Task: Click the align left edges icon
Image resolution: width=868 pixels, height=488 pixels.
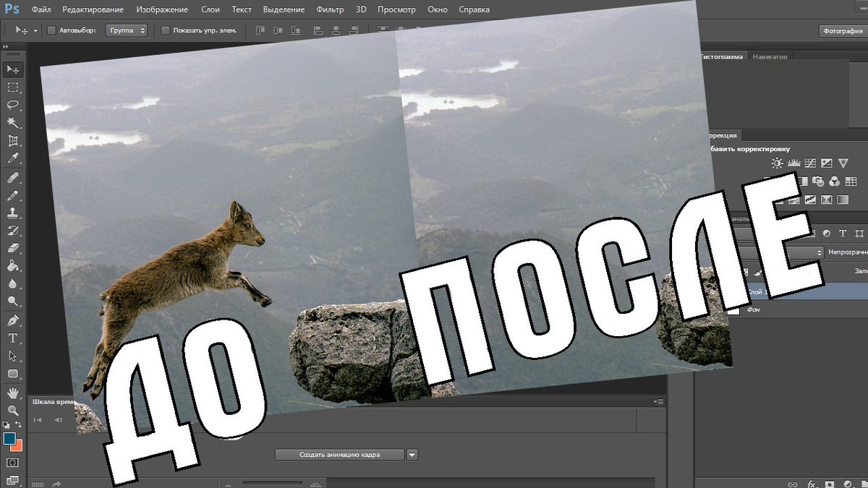Action: pyautogui.click(x=318, y=30)
